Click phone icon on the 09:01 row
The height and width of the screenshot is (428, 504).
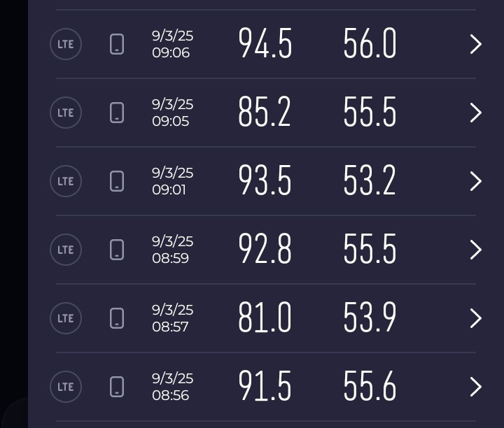117,182
